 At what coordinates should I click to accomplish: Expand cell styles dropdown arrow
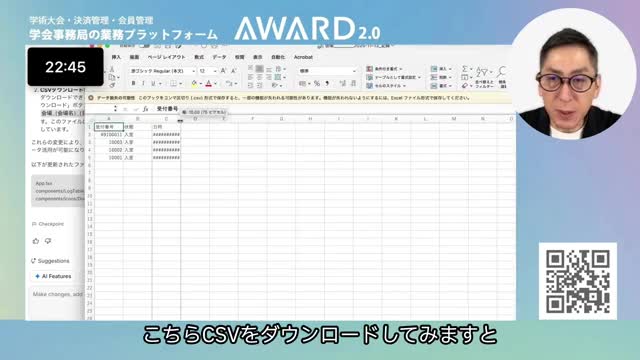(404, 86)
